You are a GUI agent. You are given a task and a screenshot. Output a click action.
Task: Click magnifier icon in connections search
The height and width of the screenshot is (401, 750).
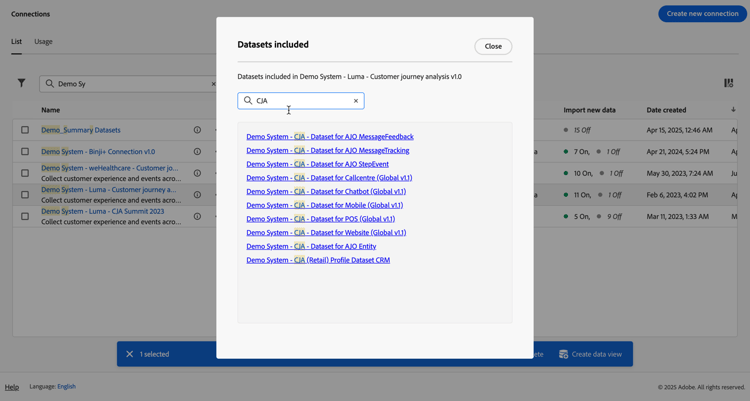(50, 84)
